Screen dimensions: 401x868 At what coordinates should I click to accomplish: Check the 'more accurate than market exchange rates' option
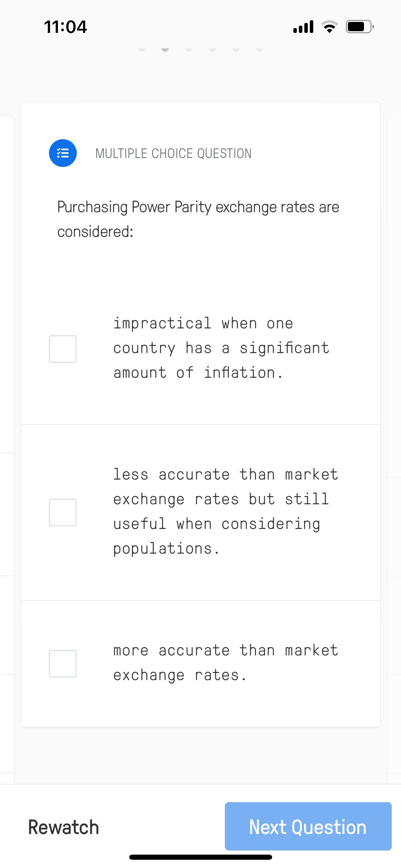(x=63, y=663)
